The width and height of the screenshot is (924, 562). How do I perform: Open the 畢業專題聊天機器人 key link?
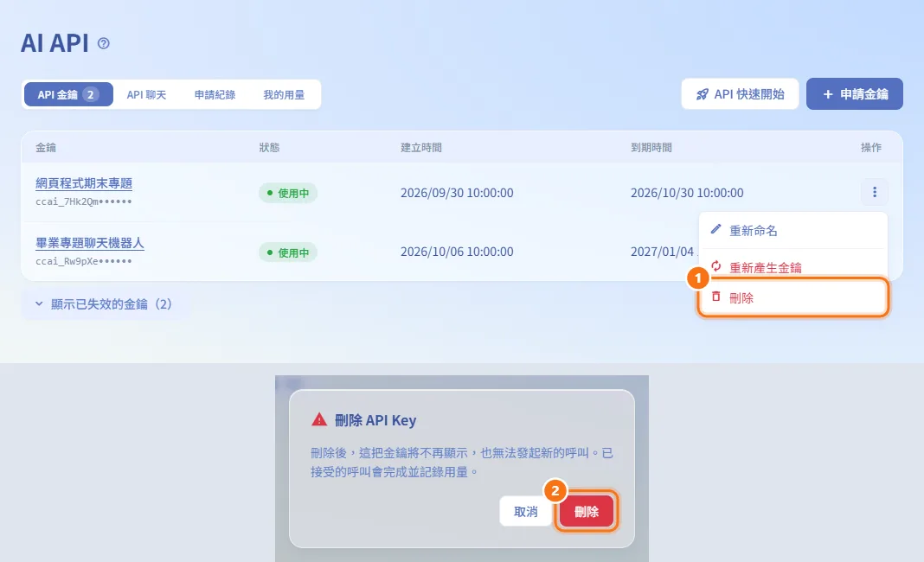tap(90, 243)
